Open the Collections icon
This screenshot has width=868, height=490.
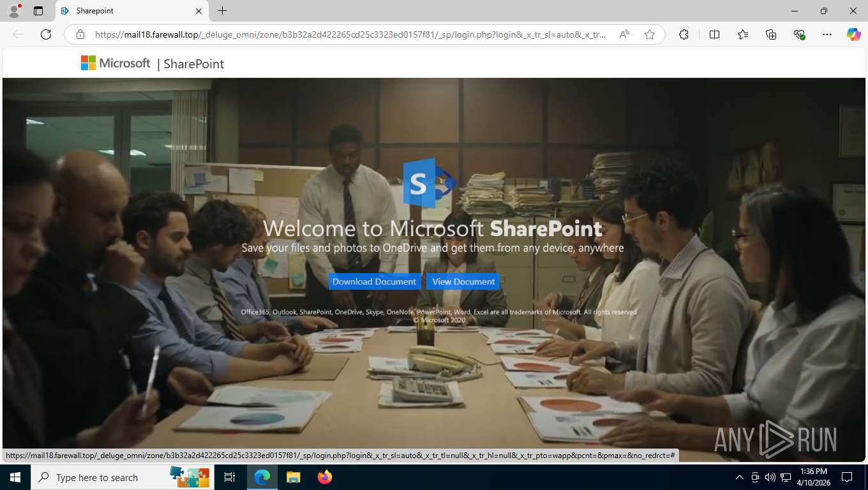click(x=771, y=34)
